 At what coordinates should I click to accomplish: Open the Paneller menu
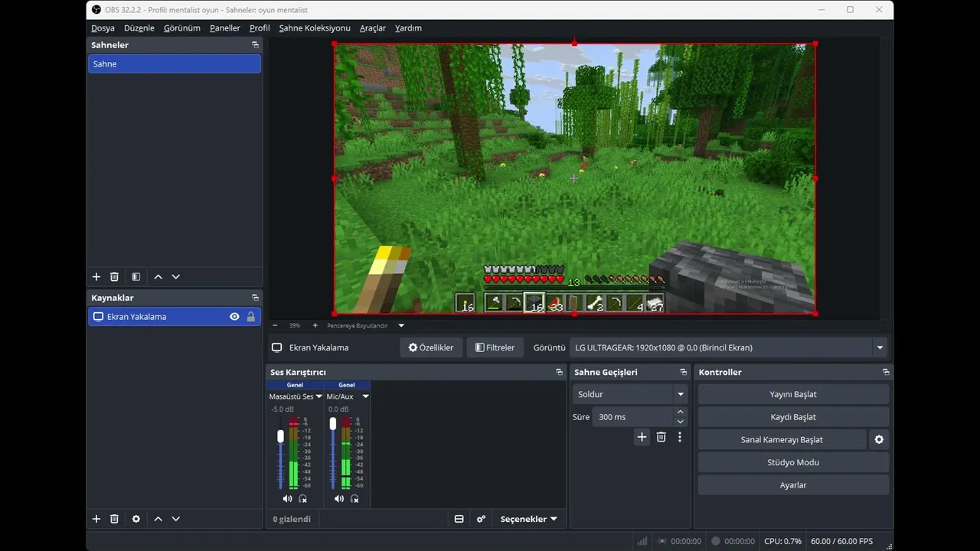coord(225,28)
